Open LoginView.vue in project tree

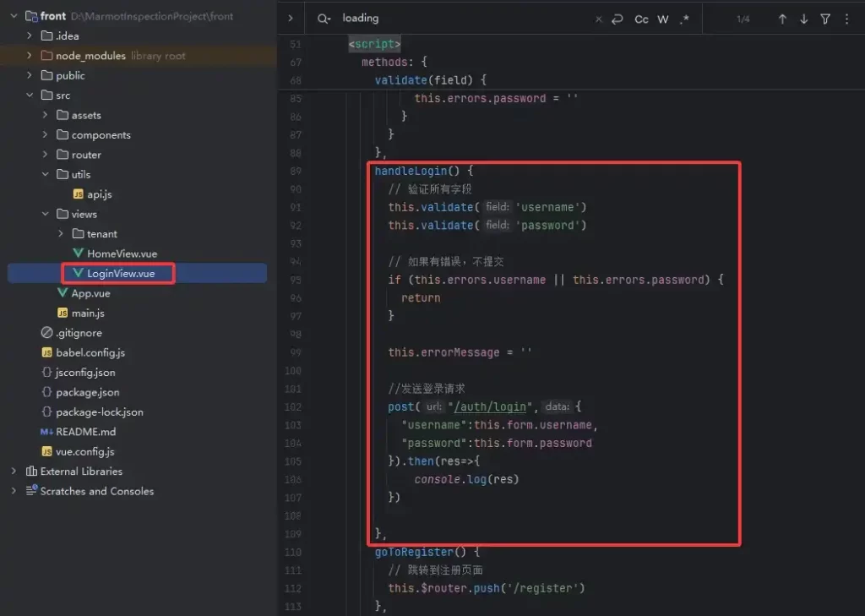[x=120, y=273]
